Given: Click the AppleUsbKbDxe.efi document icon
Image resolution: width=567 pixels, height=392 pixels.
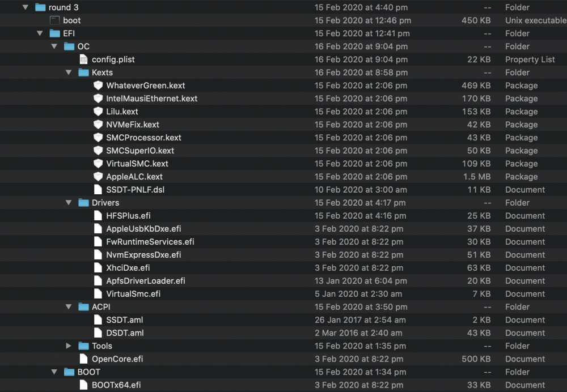Looking at the screenshot, I should pos(98,229).
